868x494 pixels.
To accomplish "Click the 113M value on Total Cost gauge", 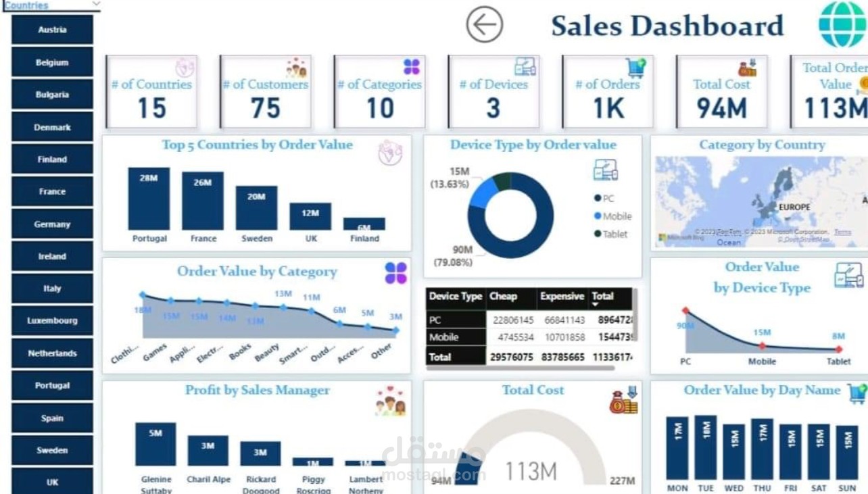I will 531,470.
